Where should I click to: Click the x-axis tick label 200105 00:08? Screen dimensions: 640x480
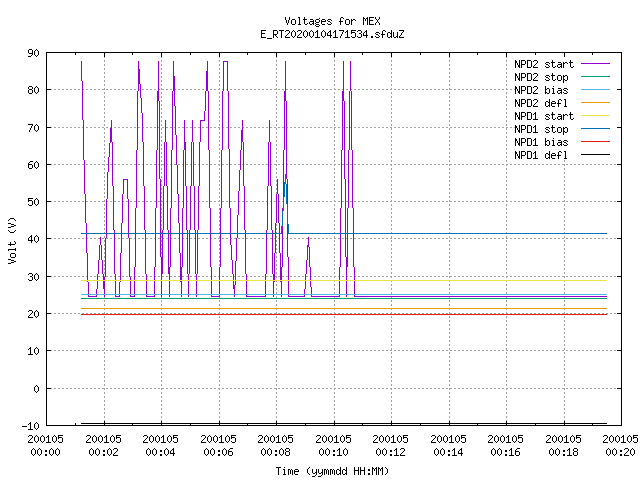pyautogui.click(x=276, y=446)
